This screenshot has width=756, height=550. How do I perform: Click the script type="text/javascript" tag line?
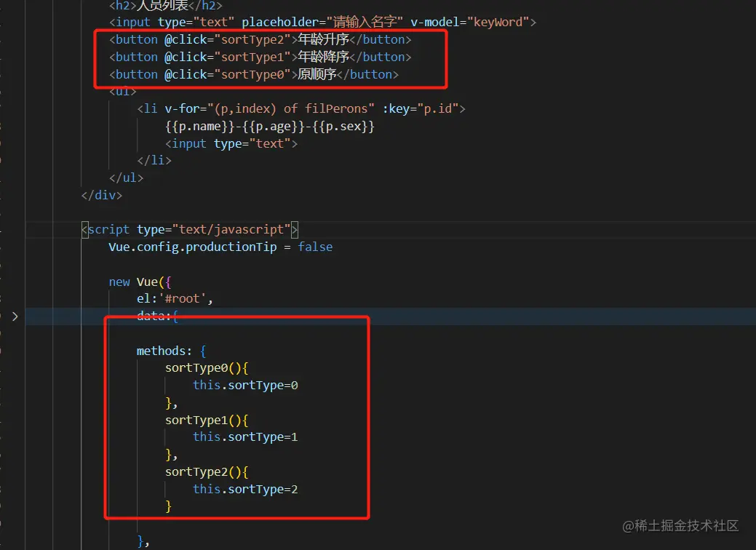189,229
